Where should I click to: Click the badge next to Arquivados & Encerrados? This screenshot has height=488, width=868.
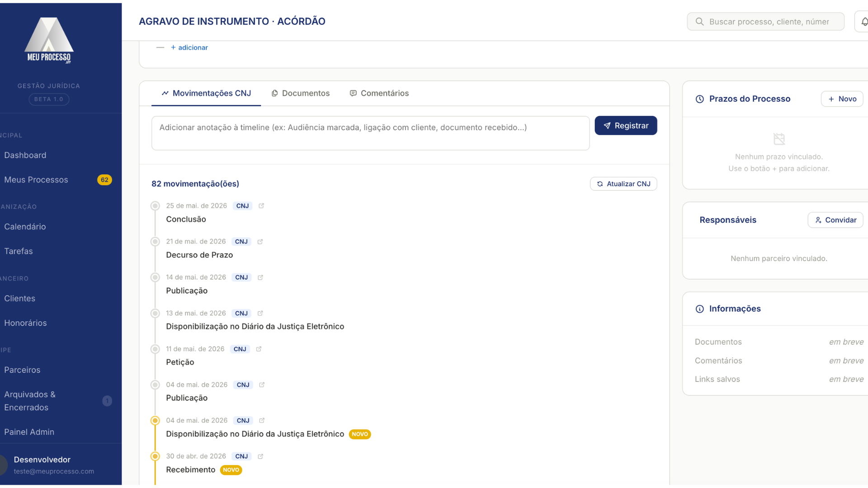click(107, 401)
